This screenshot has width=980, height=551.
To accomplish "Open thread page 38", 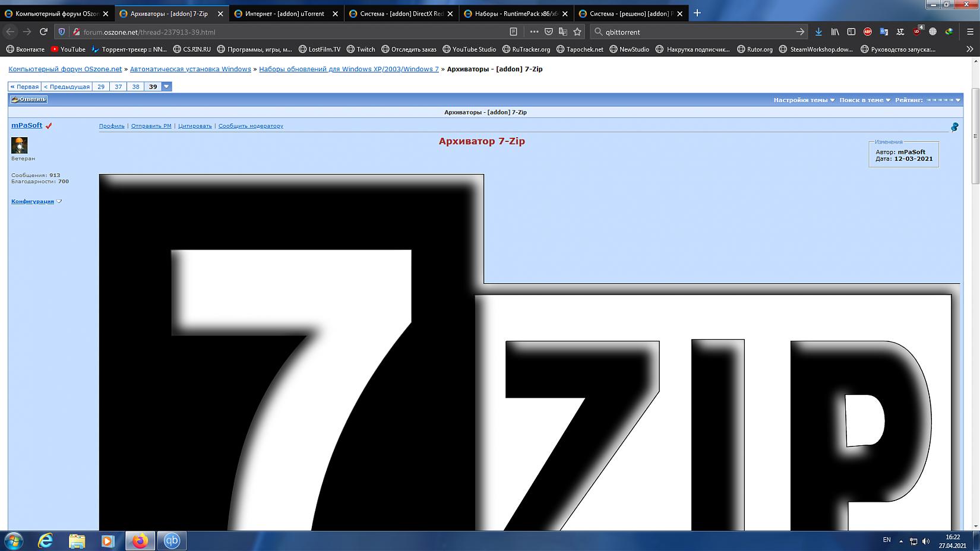I will (135, 87).
